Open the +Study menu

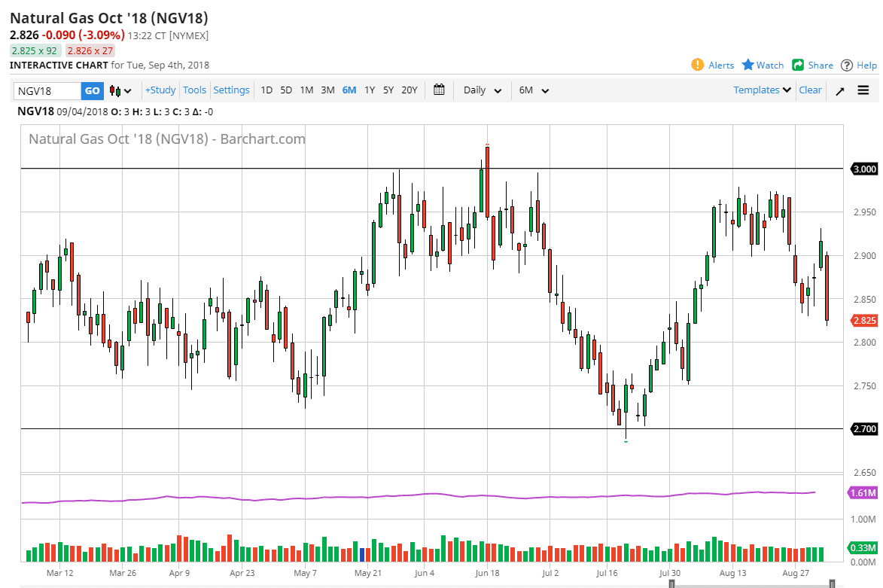click(160, 90)
